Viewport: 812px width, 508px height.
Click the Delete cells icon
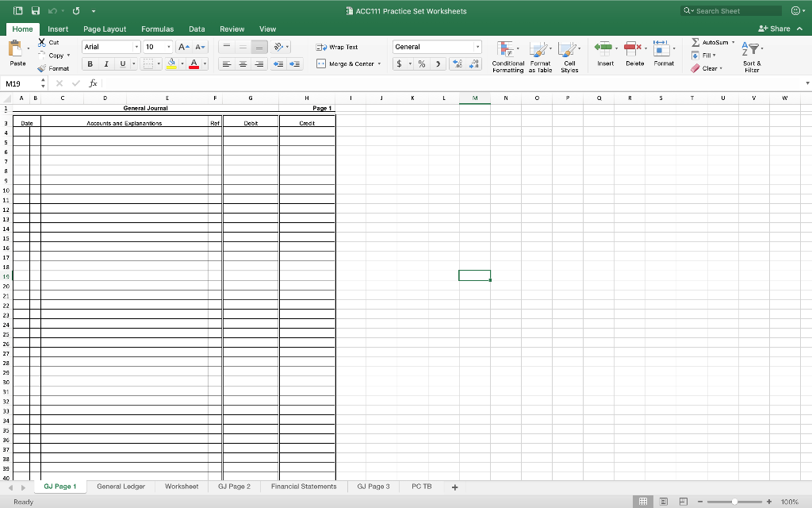632,48
